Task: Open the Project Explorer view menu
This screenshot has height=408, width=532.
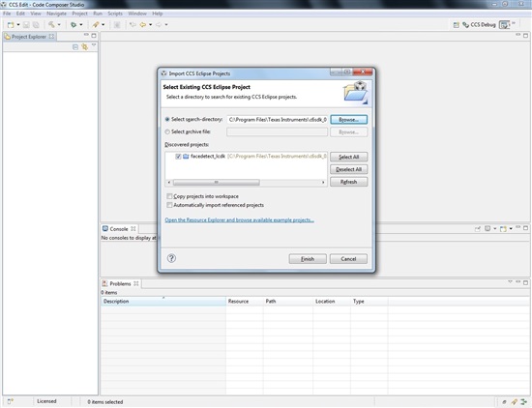Action: 94,45
